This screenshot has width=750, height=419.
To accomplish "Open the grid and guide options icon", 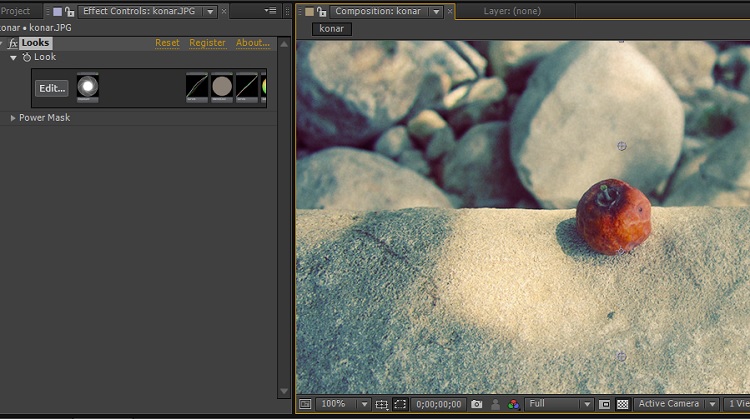I will pyautogui.click(x=381, y=405).
